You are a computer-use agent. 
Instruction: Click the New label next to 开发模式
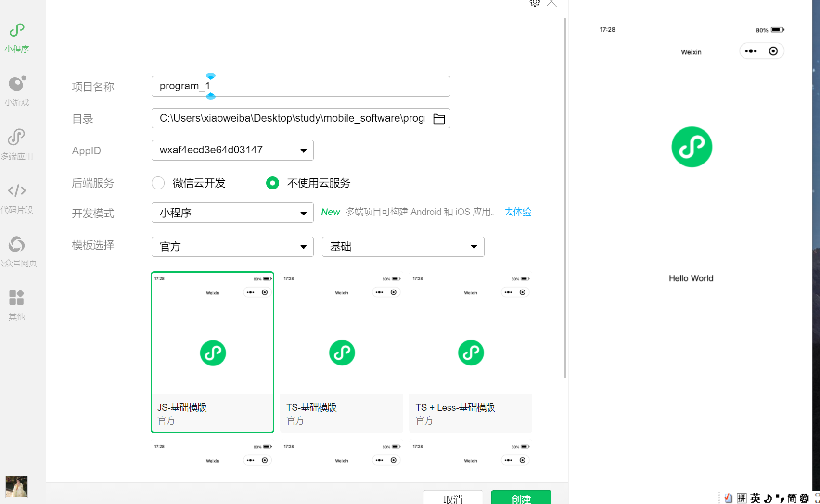(x=331, y=212)
